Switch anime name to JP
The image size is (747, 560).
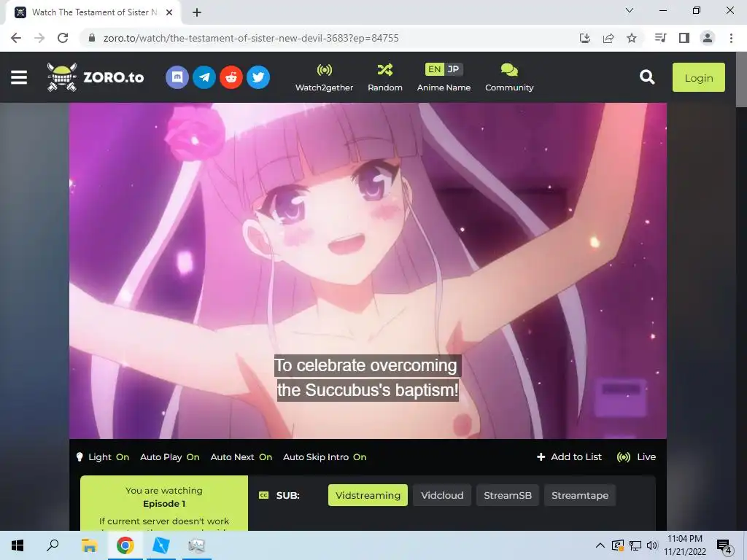pos(453,69)
